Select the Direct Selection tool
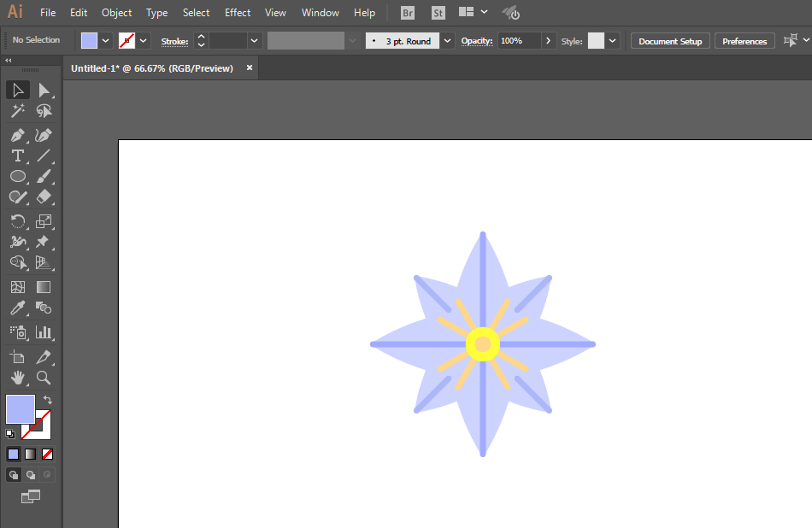Image resolution: width=812 pixels, height=528 pixels. (44, 90)
